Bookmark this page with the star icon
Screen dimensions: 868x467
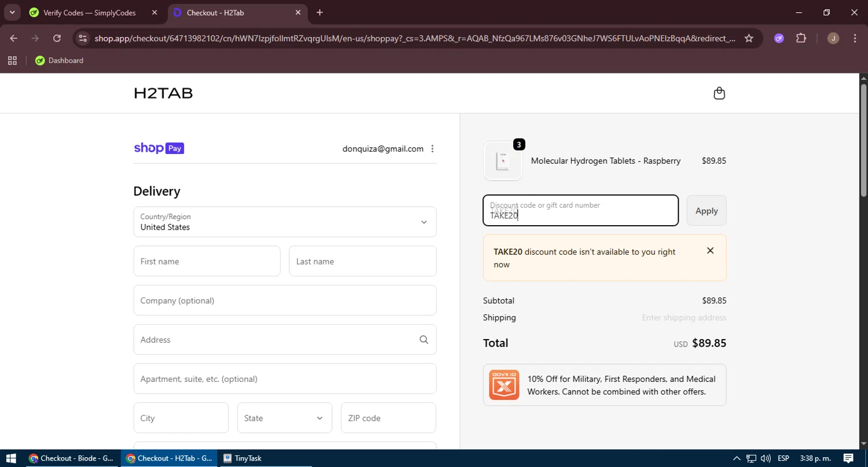(x=749, y=38)
